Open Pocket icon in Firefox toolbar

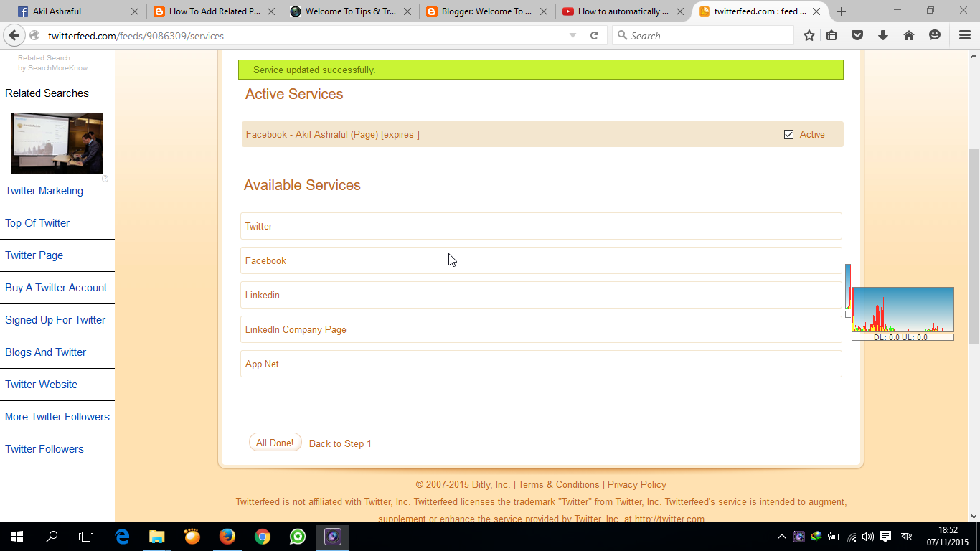click(x=857, y=35)
